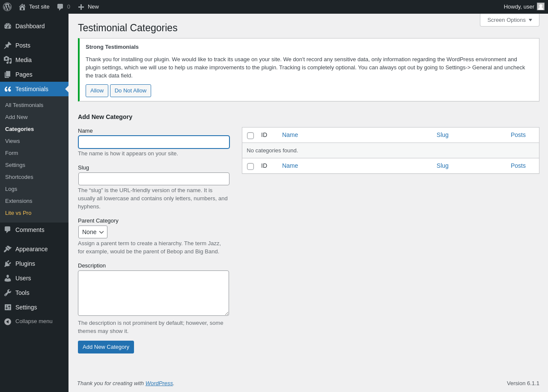The height and width of the screenshot is (392, 548).
Task: Click the WordPress logo icon
Action: coord(7,7)
